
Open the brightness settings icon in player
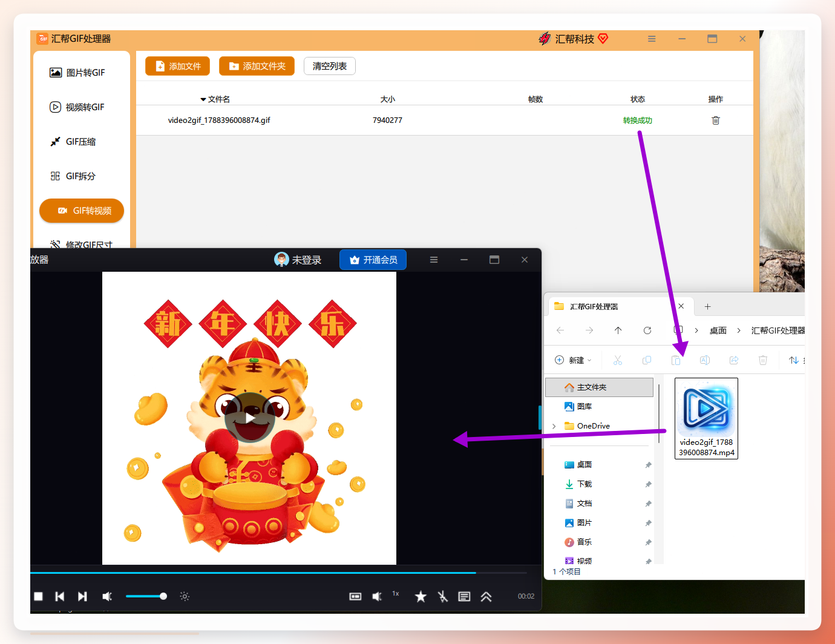pos(185,596)
